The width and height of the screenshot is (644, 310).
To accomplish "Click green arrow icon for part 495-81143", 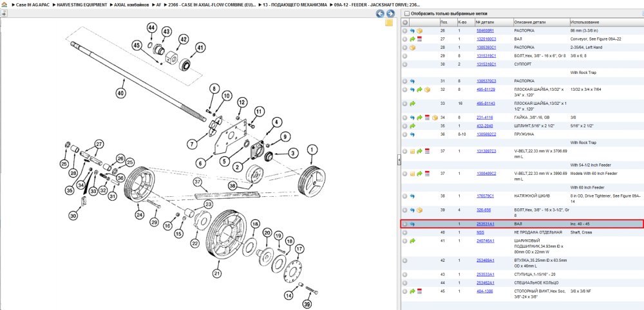I will 412,104.
